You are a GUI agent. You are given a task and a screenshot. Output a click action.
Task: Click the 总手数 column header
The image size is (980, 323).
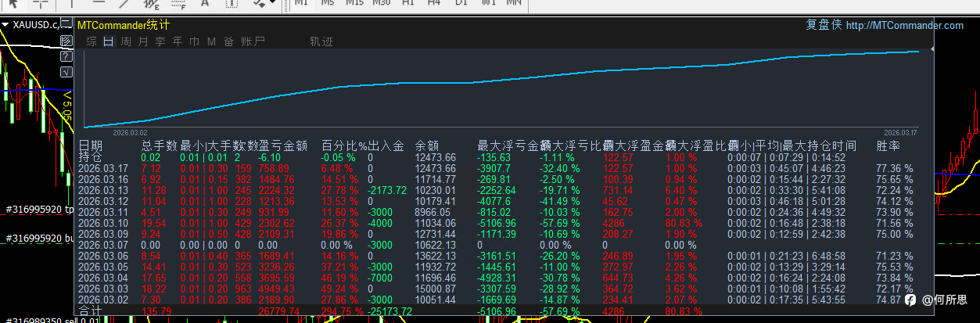159,145
